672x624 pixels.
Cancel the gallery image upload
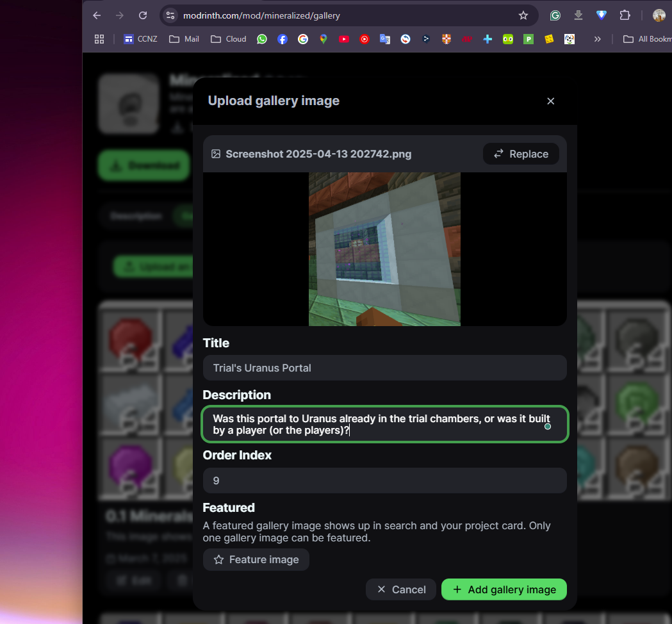pos(401,589)
